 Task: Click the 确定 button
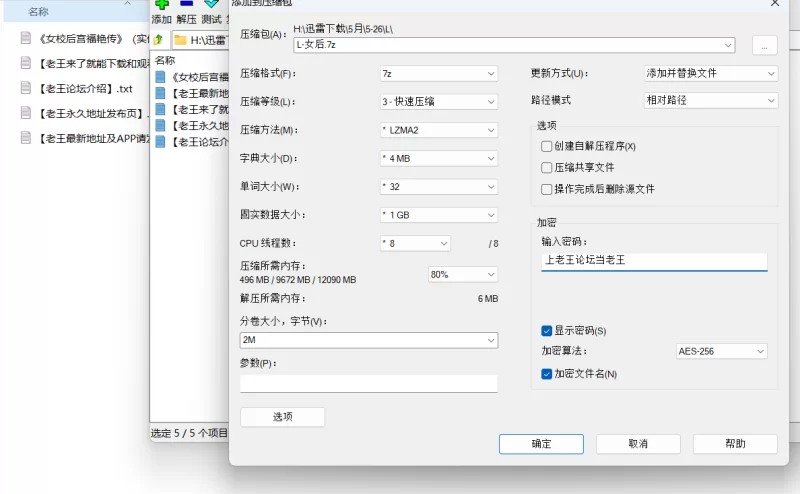point(541,444)
